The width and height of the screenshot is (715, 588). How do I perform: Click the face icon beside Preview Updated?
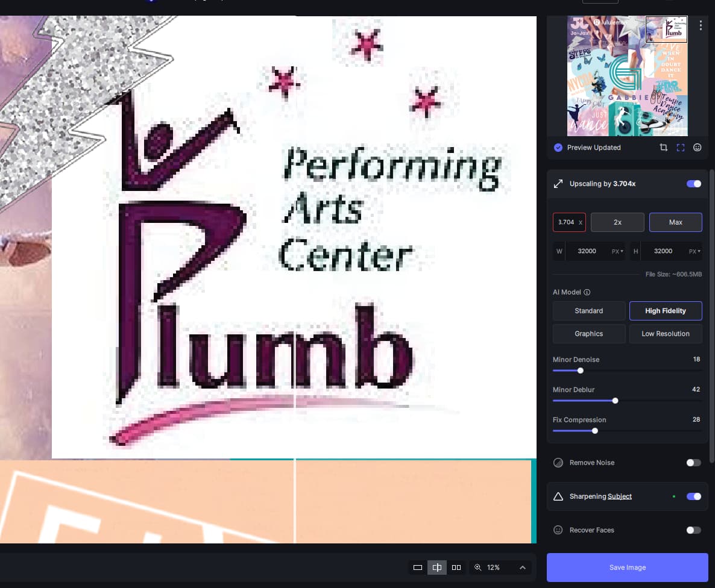(698, 148)
